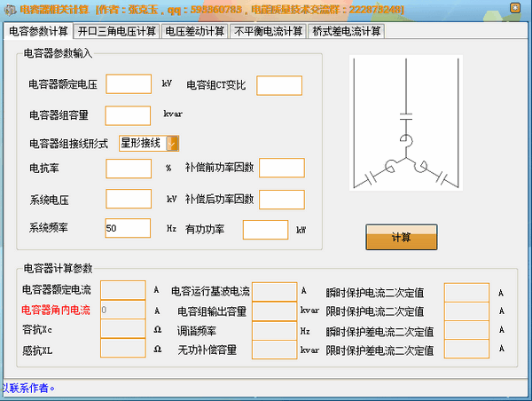Click the blue 联系作者 status text
Image resolution: width=532 pixels, height=401 pixels.
point(28,388)
